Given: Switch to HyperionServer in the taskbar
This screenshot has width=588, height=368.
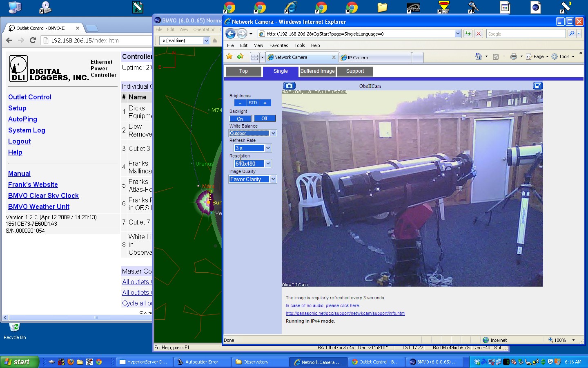Looking at the screenshot, I should pos(144,362).
